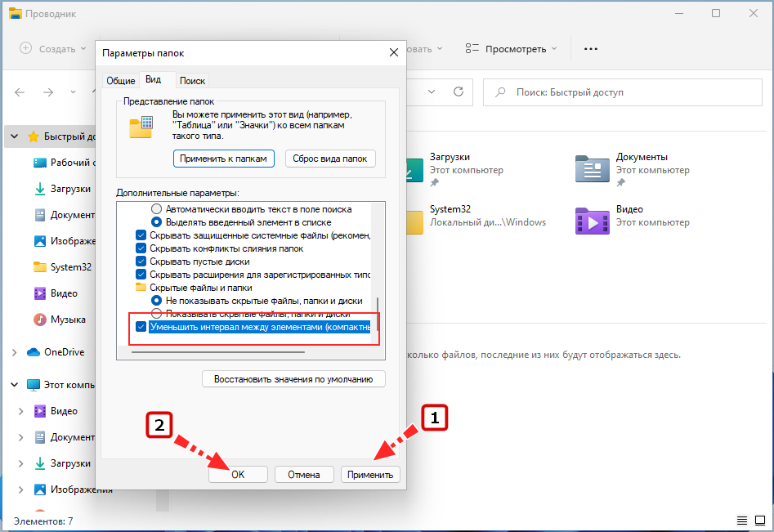Screen dimensions: 774x532
Task: Select Изображения icon under Этот компьютер
Action: tap(39, 489)
